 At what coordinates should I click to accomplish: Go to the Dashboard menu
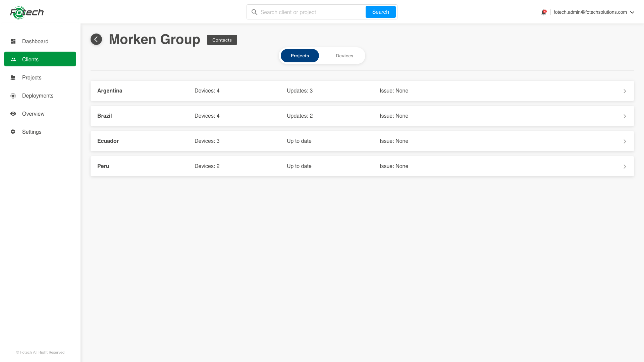point(35,41)
